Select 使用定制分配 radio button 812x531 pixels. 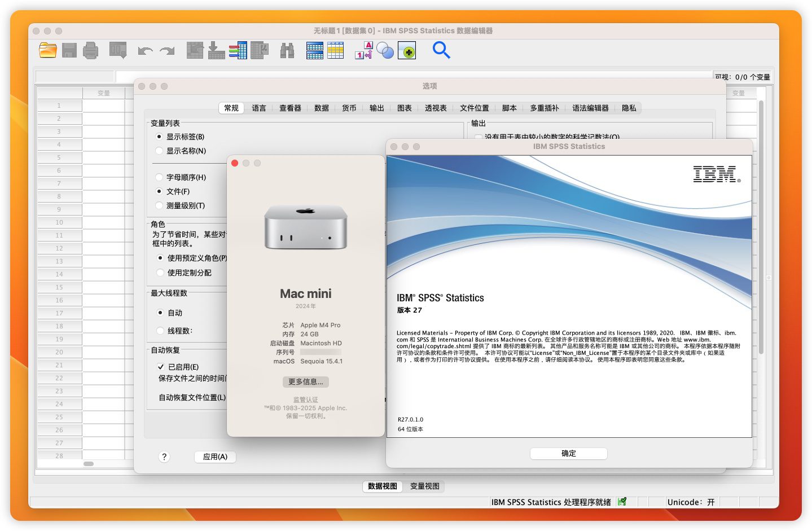160,273
